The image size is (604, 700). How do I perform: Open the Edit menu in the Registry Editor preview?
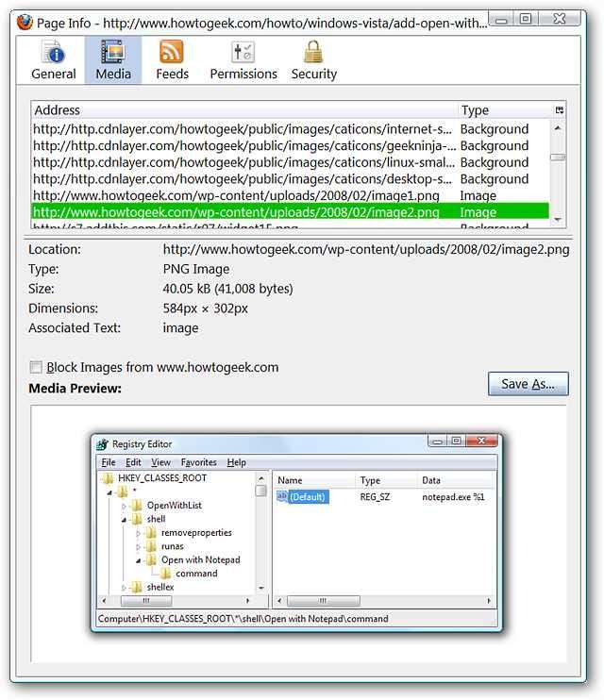click(x=133, y=462)
